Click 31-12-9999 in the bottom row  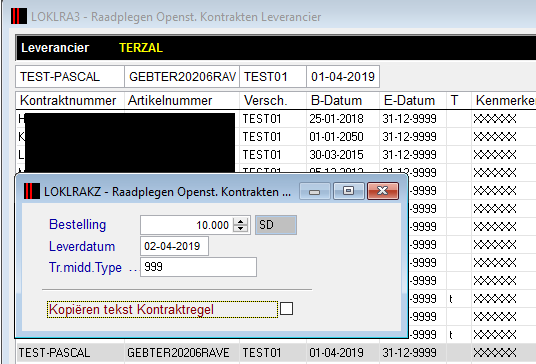410,353
